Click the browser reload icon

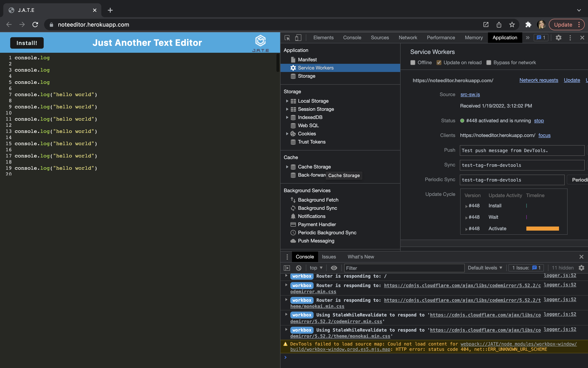(x=35, y=25)
